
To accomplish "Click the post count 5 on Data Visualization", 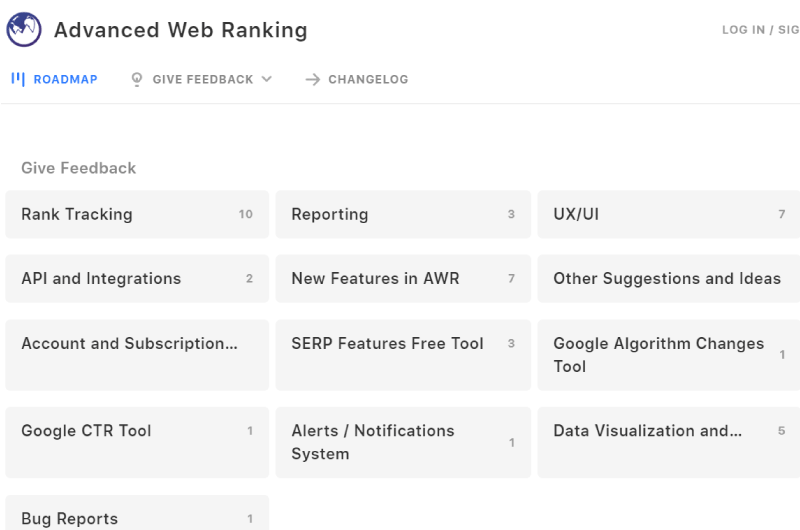I will 781,431.
